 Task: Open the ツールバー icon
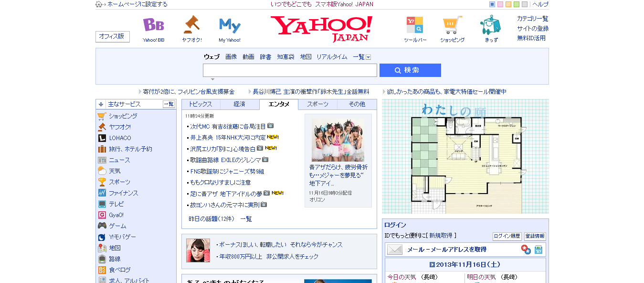click(414, 25)
